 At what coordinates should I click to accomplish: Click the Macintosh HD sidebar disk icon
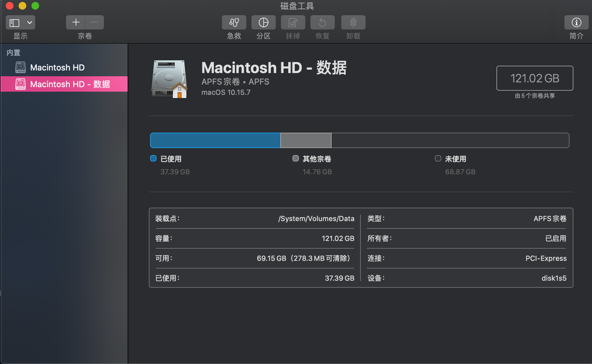point(21,67)
